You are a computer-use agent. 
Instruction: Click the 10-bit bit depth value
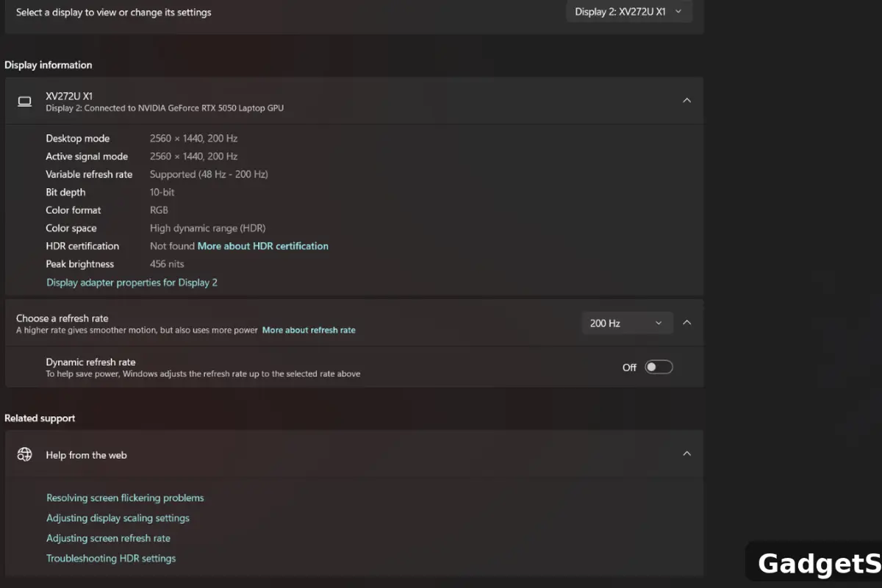[162, 193]
